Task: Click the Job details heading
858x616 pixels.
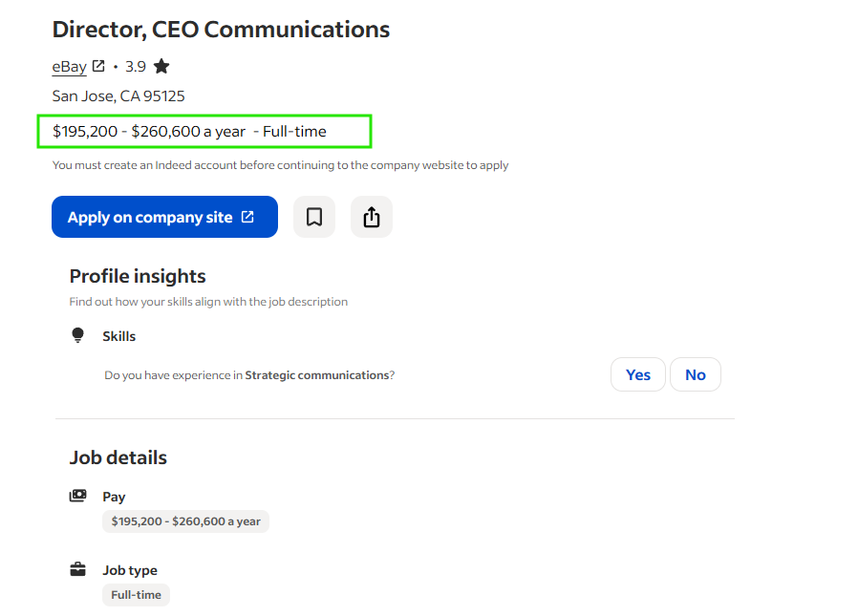Action: pyautogui.click(x=118, y=457)
